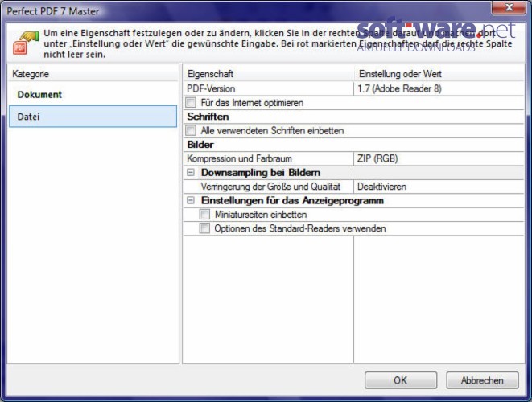This screenshot has height=402, width=532.
Task: Click the 'Bilder' section heading
Action: tap(200, 145)
